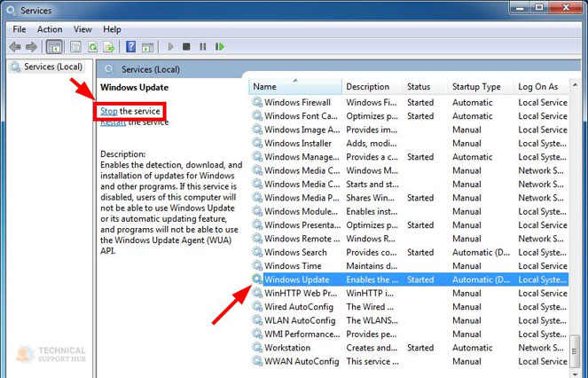Click the gear icon beside Windows Firewall
The height and width of the screenshot is (378, 588).
pos(257,102)
